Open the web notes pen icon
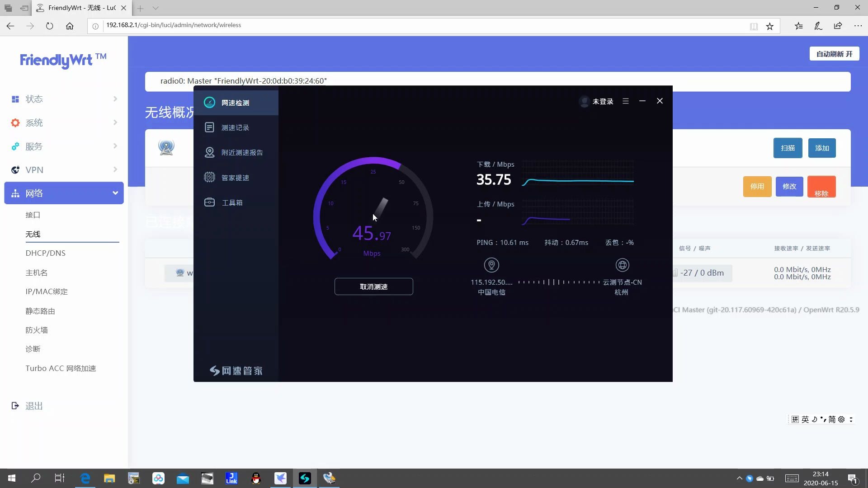The image size is (868, 488). coord(818,26)
